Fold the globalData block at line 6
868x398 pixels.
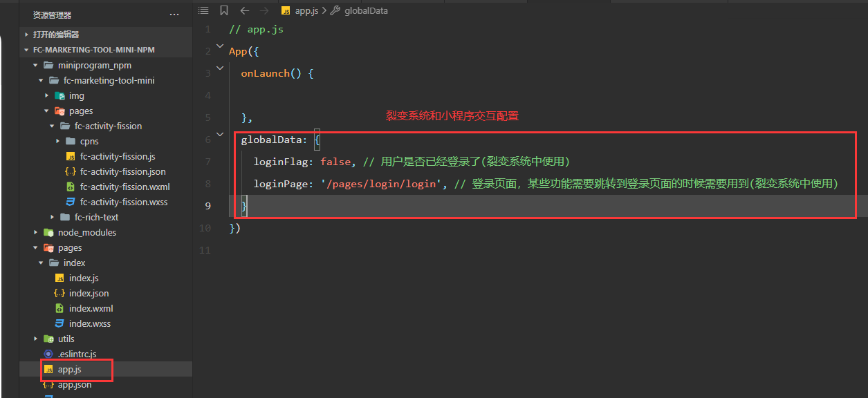pyautogui.click(x=220, y=135)
